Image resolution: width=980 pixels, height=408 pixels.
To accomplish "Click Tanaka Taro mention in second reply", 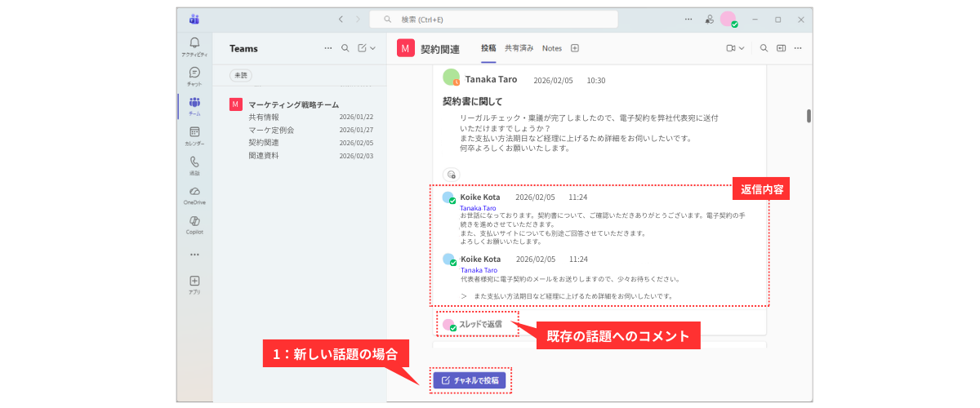I will [x=479, y=270].
